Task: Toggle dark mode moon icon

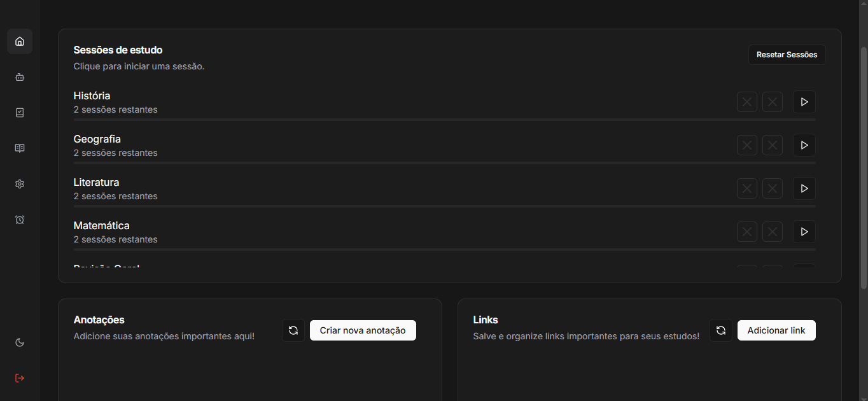Action: point(20,342)
